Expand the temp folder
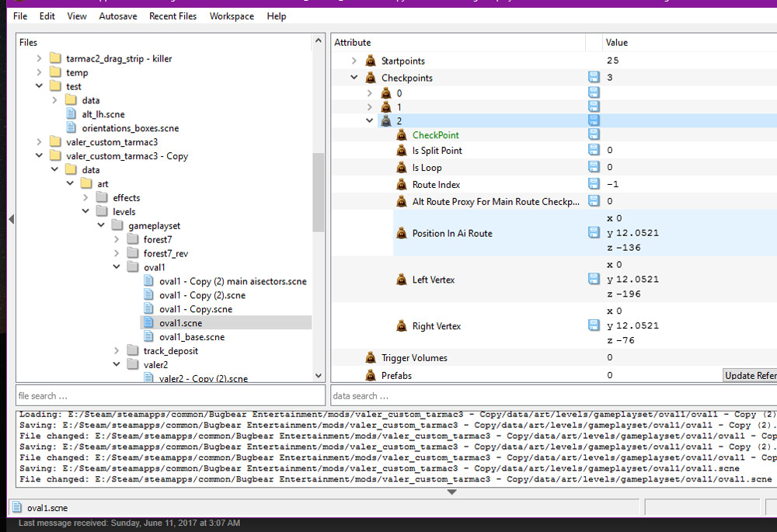This screenshot has width=777, height=532. click(x=39, y=72)
